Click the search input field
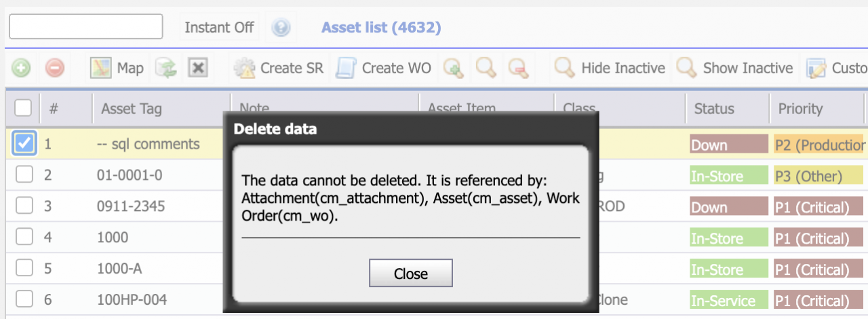This screenshot has height=319, width=868. 85,26
